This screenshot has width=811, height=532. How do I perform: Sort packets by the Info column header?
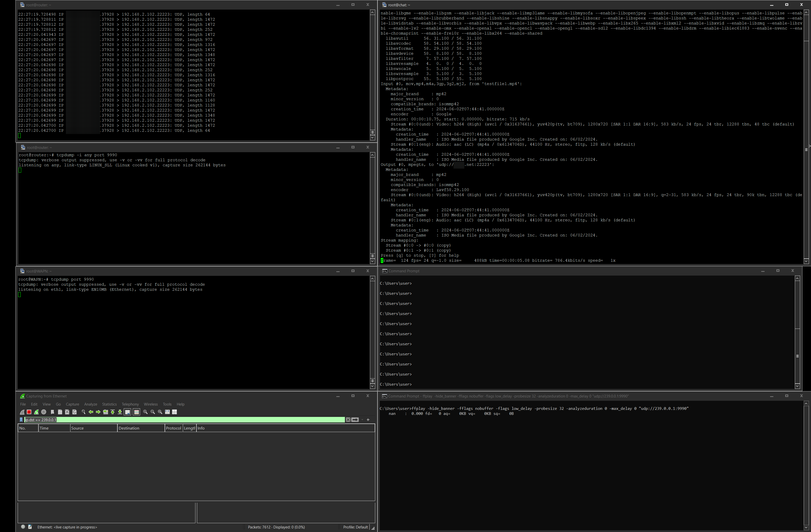click(x=286, y=428)
